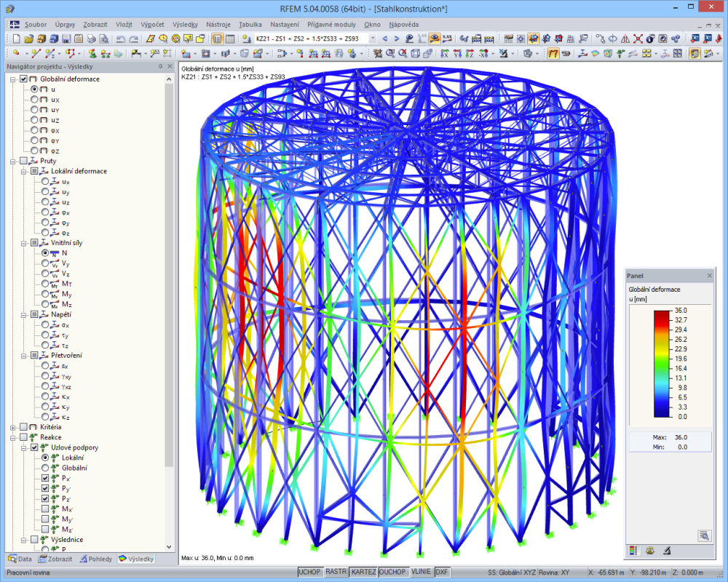The height and width of the screenshot is (582, 728).
Task: Expand the Kritéria tree branch
Action: coord(12,427)
